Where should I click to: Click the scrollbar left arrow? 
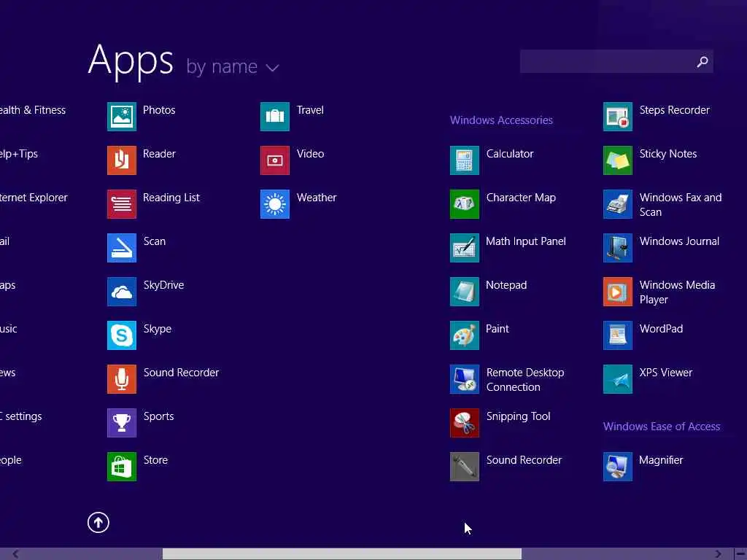pyautogui.click(x=16, y=554)
